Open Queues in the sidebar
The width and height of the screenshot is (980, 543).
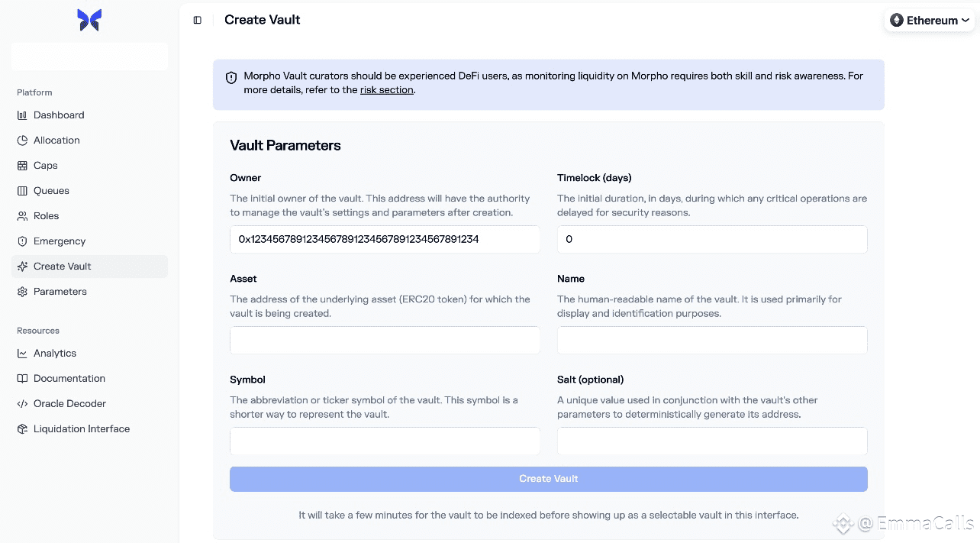click(51, 191)
